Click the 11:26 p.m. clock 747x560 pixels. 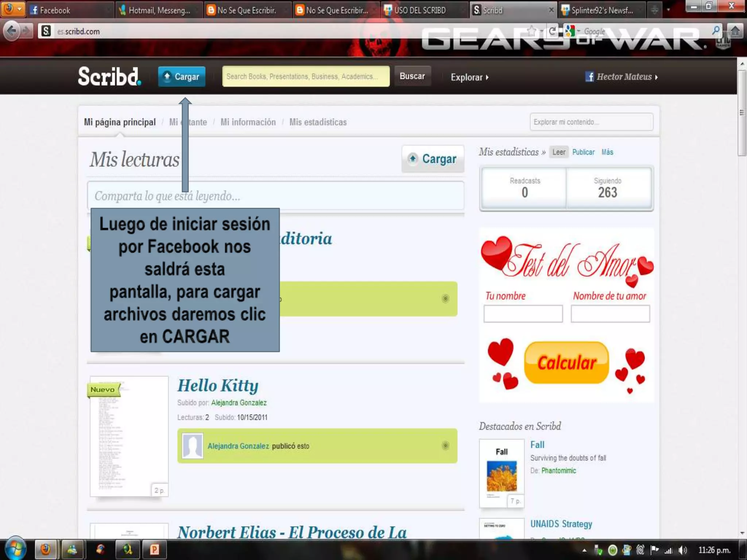tap(714, 550)
